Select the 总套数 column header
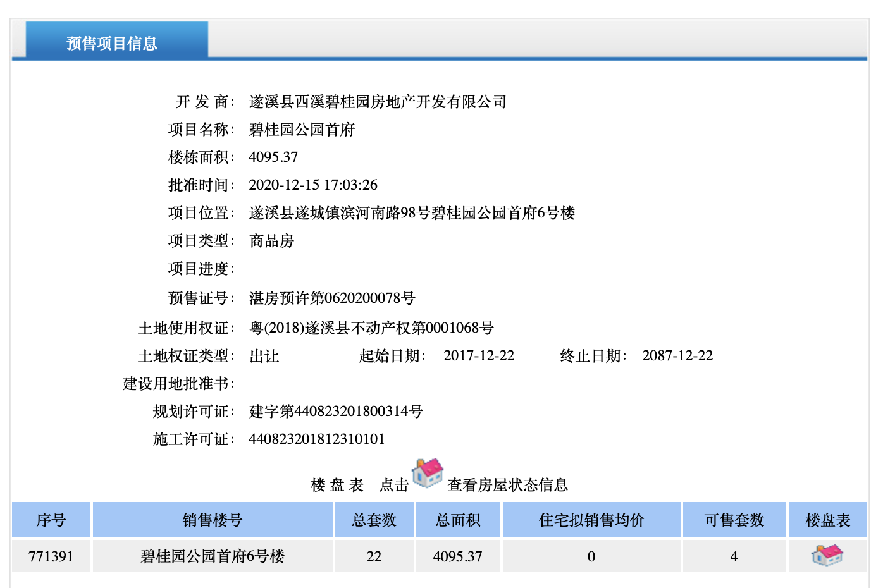The image size is (883, 588). point(374,520)
